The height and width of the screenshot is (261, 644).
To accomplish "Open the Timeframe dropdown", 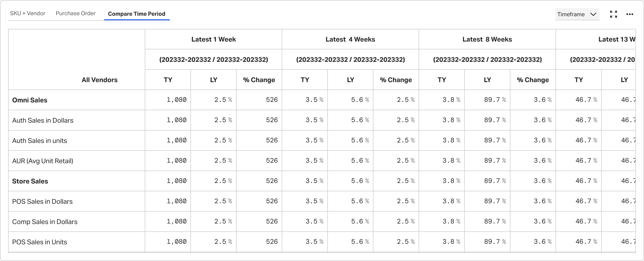I will 577,14.
